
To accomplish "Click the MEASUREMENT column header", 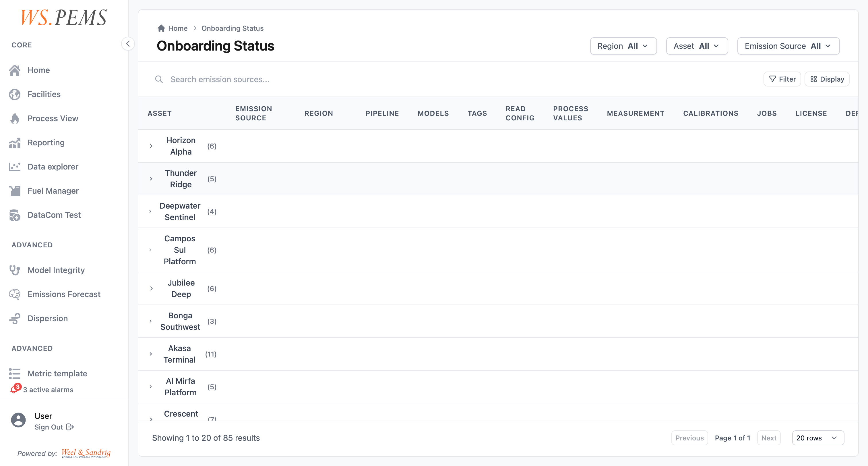I will (x=635, y=113).
